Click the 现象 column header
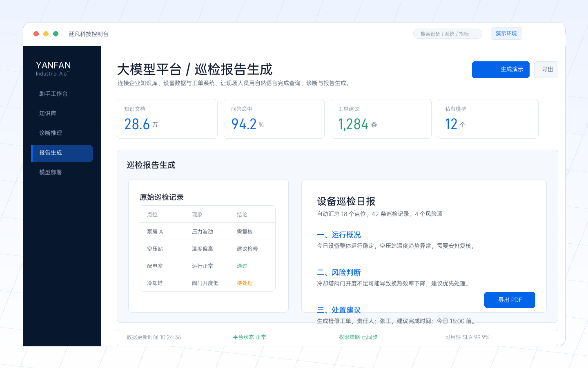 coord(197,214)
